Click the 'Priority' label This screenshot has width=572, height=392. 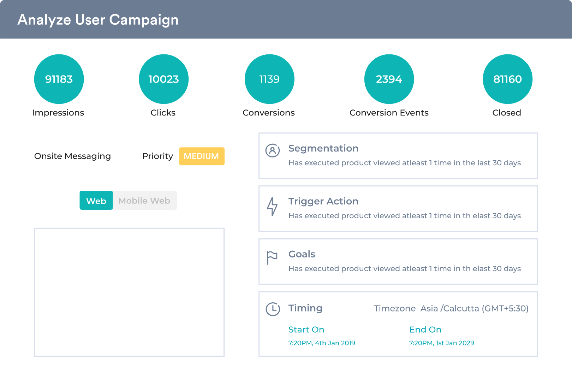tap(157, 156)
